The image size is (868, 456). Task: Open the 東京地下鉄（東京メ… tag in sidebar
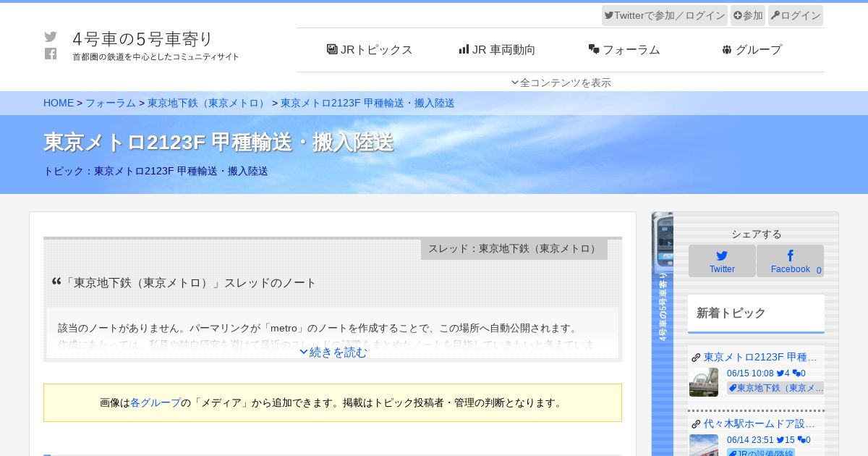tap(775, 388)
